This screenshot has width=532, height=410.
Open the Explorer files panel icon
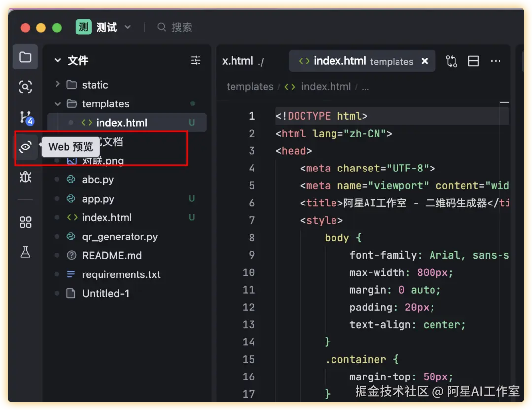point(26,57)
